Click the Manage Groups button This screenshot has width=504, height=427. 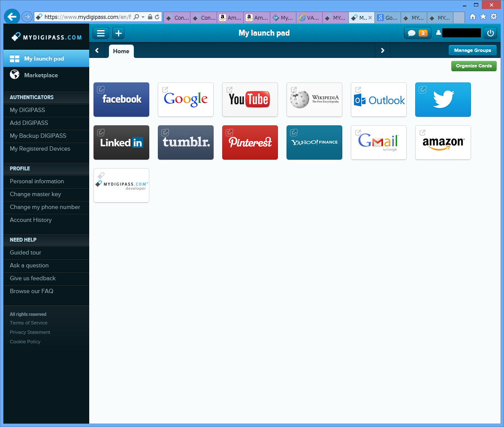pos(472,50)
